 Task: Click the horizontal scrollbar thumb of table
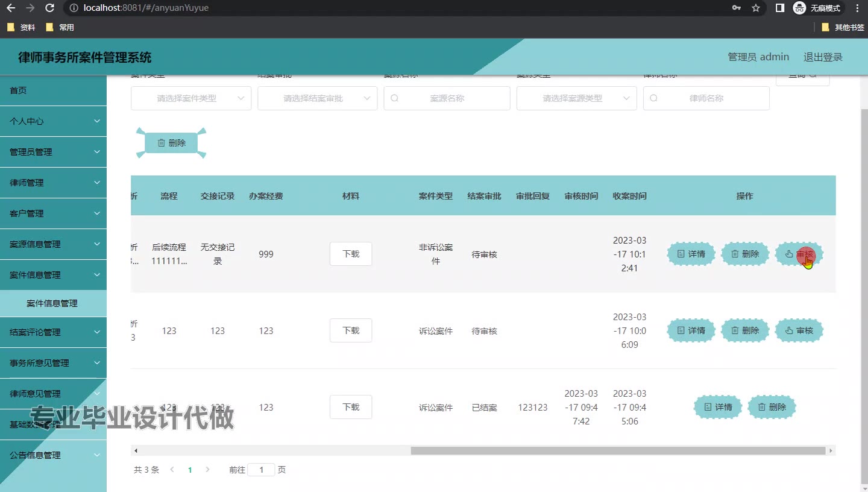tap(618, 450)
